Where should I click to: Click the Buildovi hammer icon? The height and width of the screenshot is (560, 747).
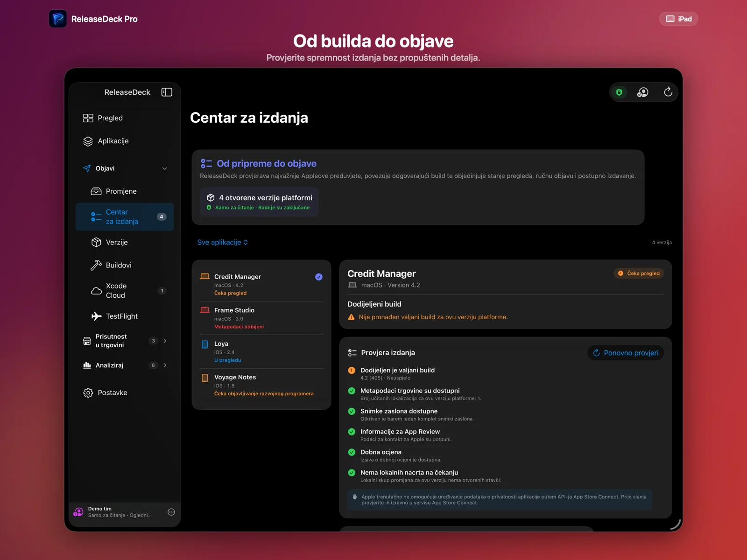tap(96, 265)
